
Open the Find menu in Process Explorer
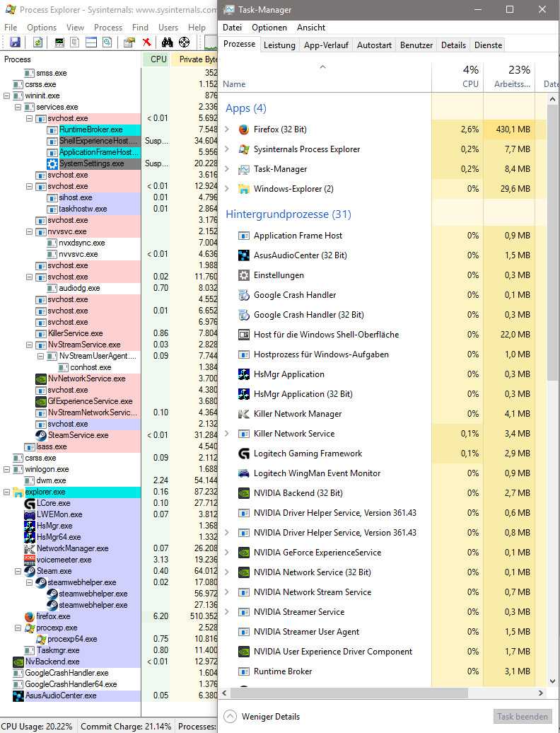(140, 28)
